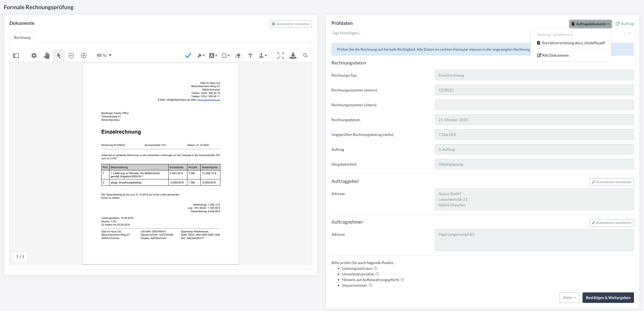Open Korrekturrechnung.docx_xSx6ePp.pdf from menu
Viewport: 644px width, 311px height.
pos(571,43)
